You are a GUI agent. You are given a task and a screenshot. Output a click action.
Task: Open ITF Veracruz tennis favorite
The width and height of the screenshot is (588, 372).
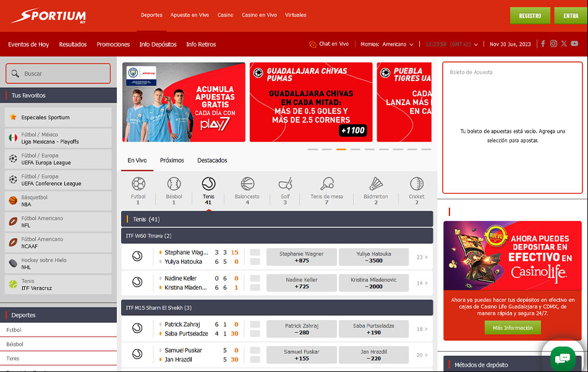click(x=58, y=285)
